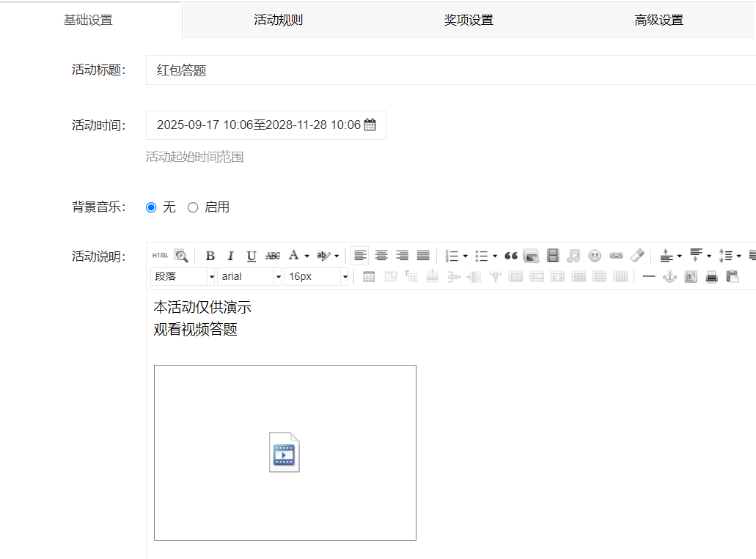This screenshot has height=559, width=756.
Task: Insert a horizontal rule line
Action: 649,277
